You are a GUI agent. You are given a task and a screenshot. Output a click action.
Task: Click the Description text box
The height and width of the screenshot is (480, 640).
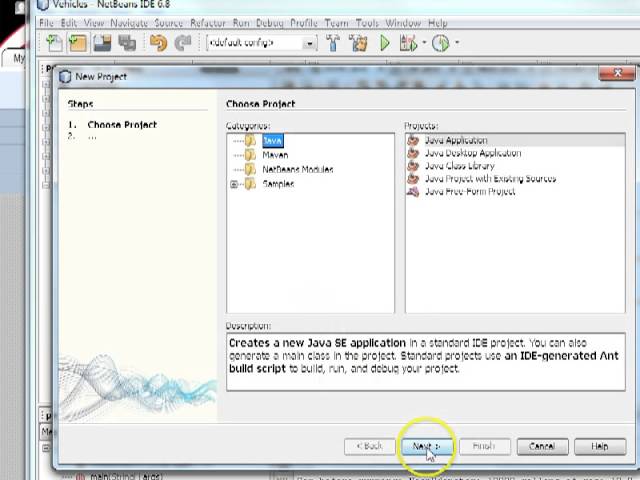[x=426, y=362]
